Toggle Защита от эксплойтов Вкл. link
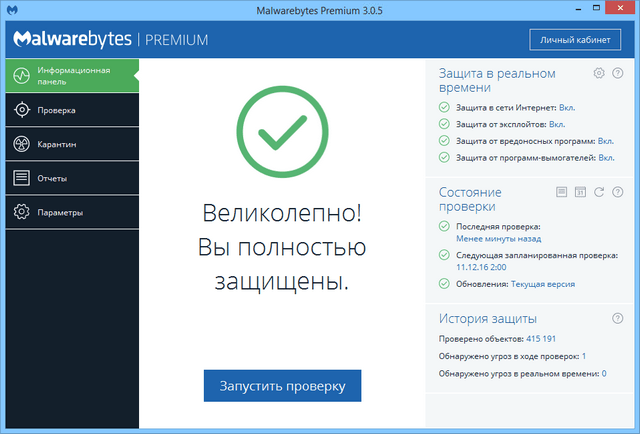640x434 pixels. pyautogui.click(x=557, y=125)
